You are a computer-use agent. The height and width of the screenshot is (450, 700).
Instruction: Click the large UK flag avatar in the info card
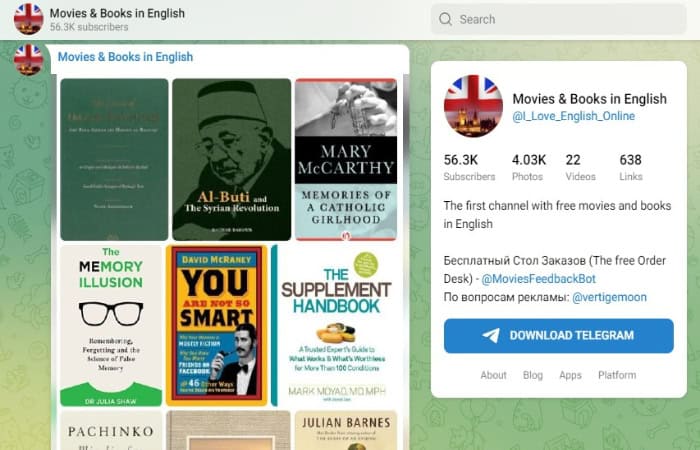[473, 106]
